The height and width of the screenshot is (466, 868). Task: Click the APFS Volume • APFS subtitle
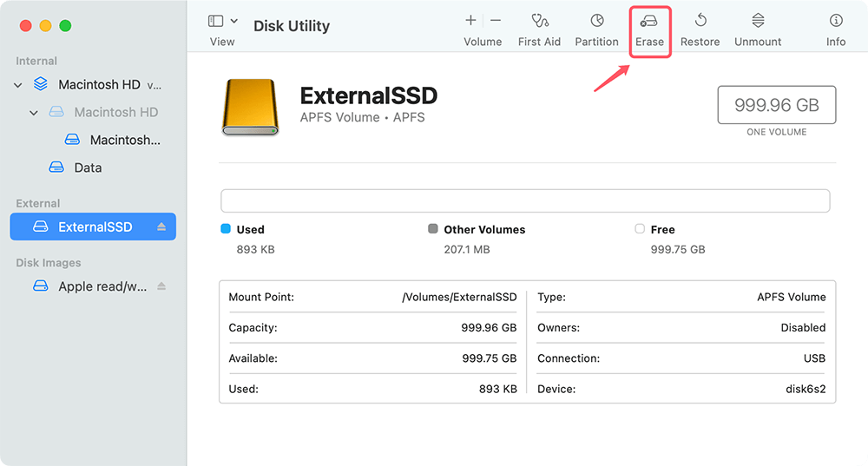click(363, 117)
